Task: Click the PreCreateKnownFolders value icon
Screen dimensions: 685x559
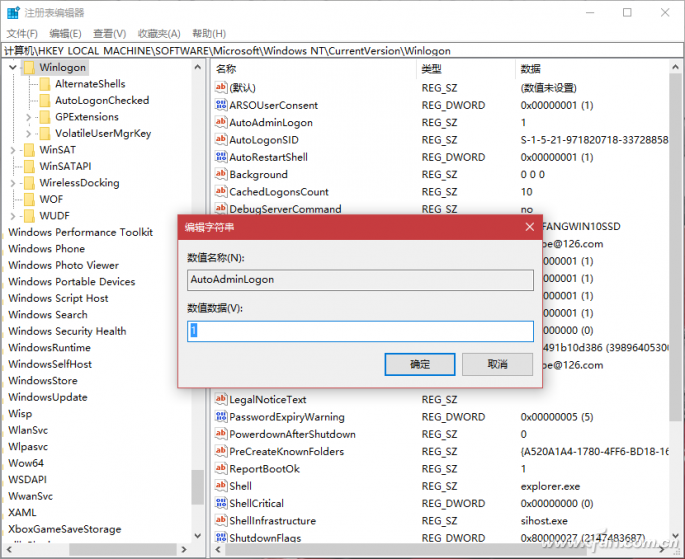Action: pos(221,451)
